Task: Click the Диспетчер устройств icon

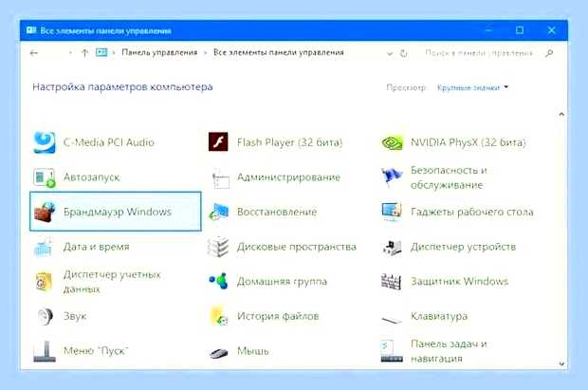Action: 393,248
